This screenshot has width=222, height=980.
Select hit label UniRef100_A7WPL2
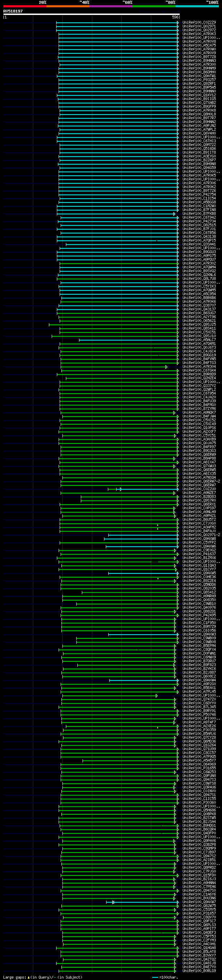[199, 129]
